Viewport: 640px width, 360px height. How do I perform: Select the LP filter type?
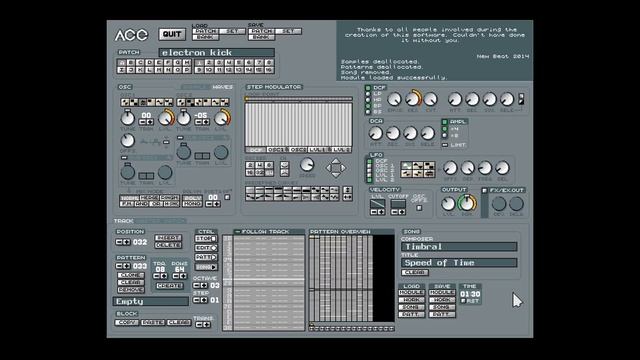click(368, 93)
